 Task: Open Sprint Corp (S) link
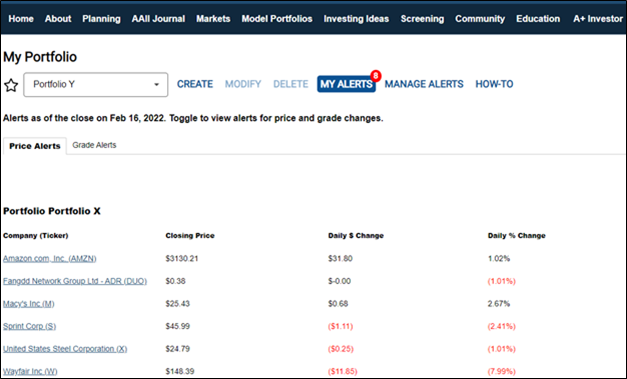[x=29, y=326]
